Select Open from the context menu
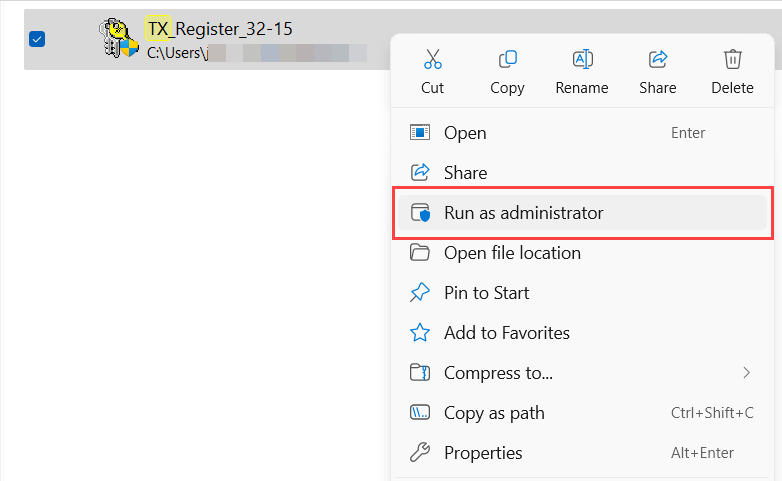This screenshot has width=782, height=481. (x=465, y=133)
